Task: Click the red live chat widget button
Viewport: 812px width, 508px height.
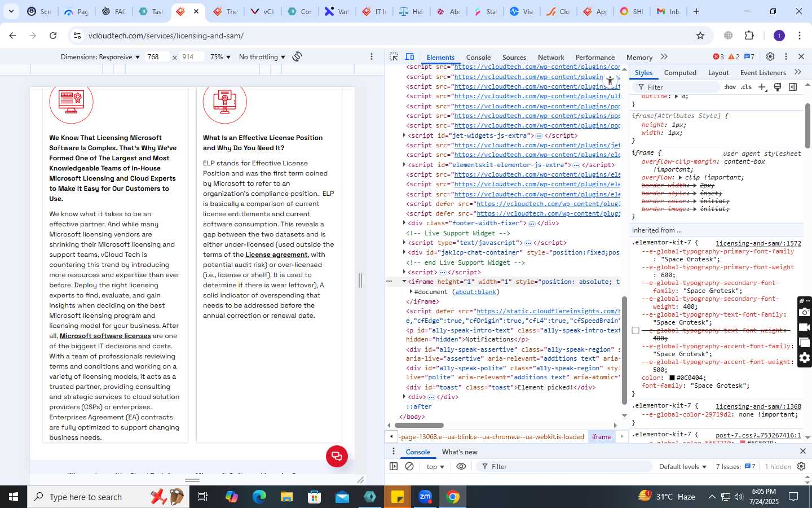Action: coord(337,456)
